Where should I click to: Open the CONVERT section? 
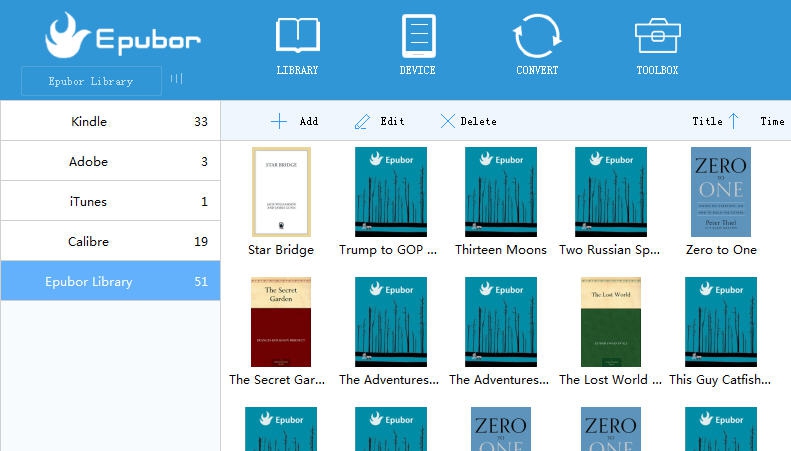(537, 45)
